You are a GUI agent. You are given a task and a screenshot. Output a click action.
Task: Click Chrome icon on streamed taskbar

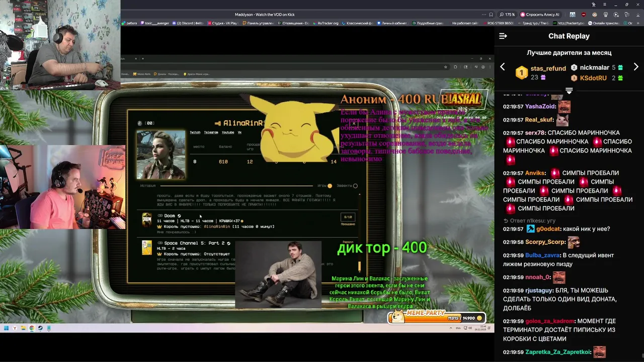(x=32, y=328)
